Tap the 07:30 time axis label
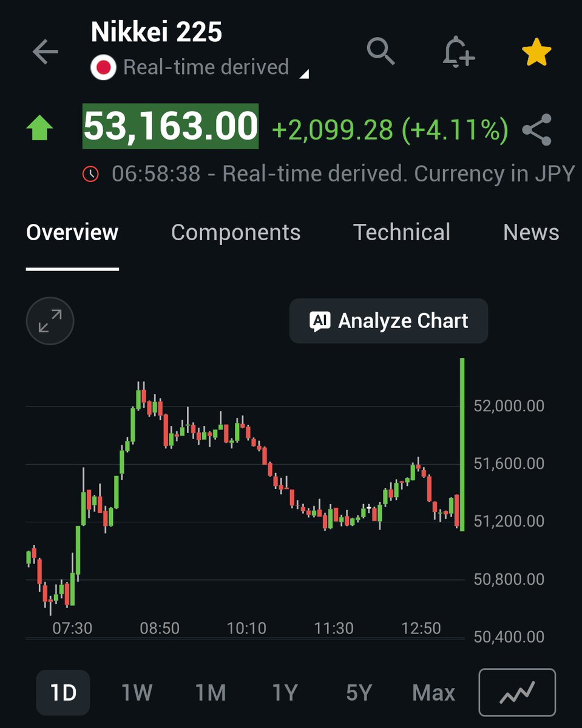Viewport: 582px width, 728px height. click(x=72, y=628)
